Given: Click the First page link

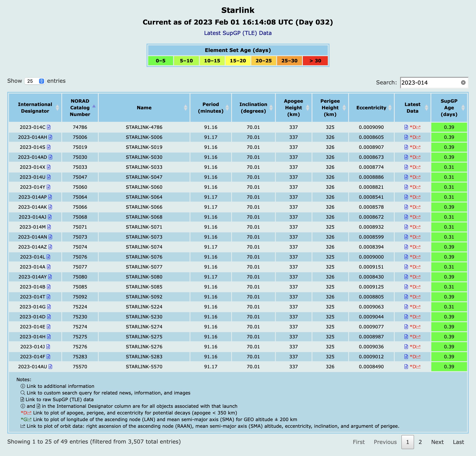Looking at the screenshot, I should click(x=359, y=442).
